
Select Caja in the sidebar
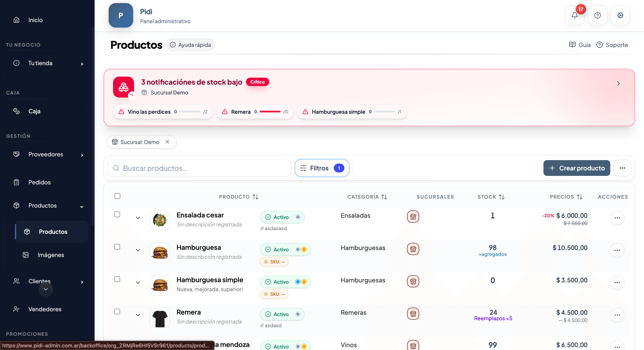click(x=35, y=111)
